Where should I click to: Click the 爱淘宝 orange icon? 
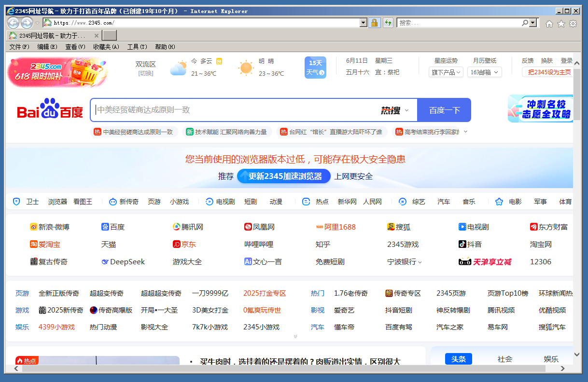click(x=34, y=244)
